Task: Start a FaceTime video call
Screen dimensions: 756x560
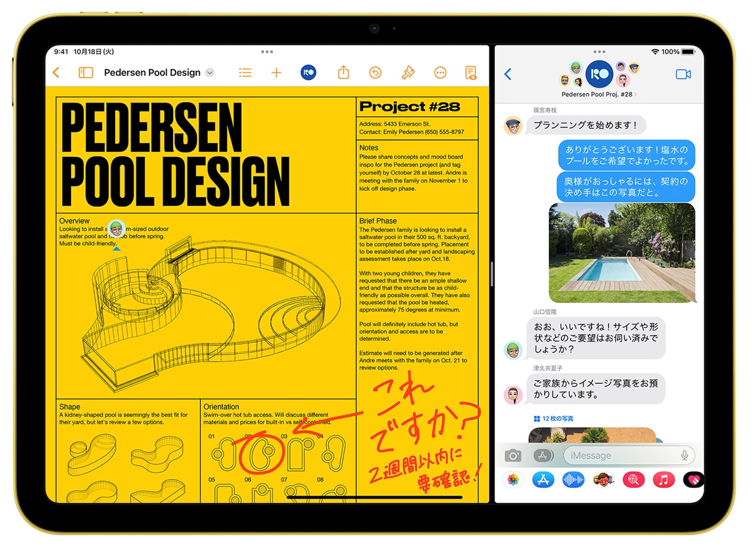Action: point(683,75)
